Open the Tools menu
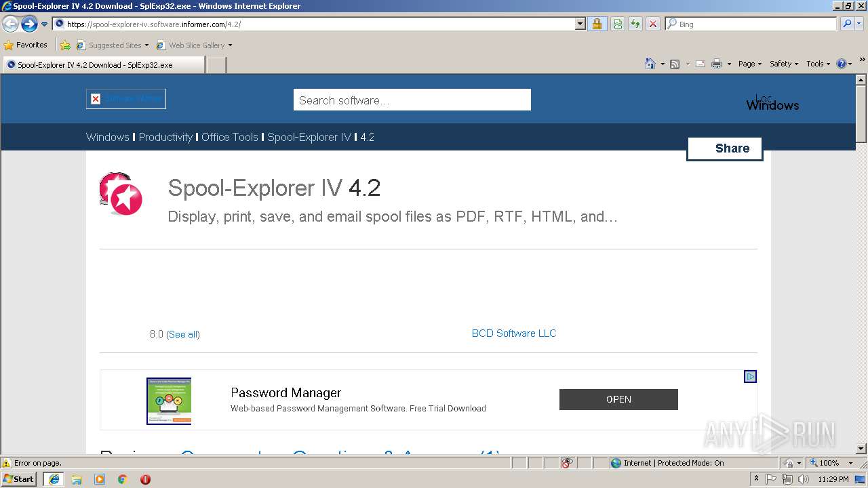The image size is (868, 488). (818, 64)
